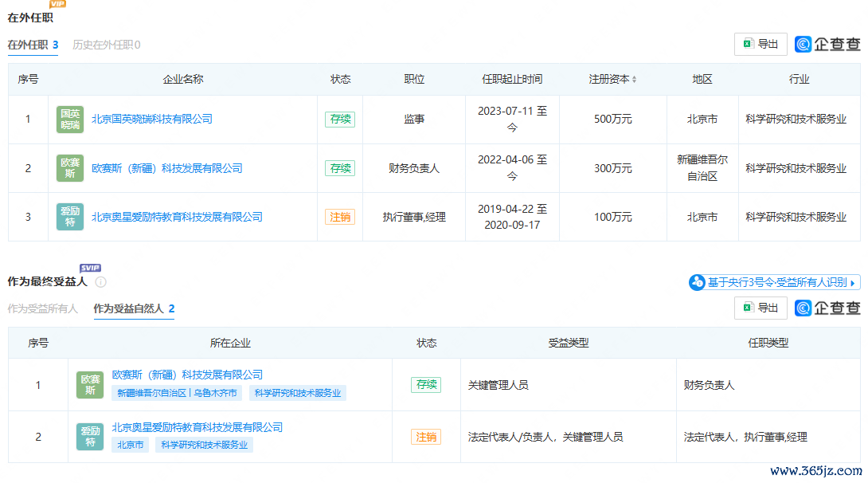Click the VIP badge above 在外任职

pos(57,4)
